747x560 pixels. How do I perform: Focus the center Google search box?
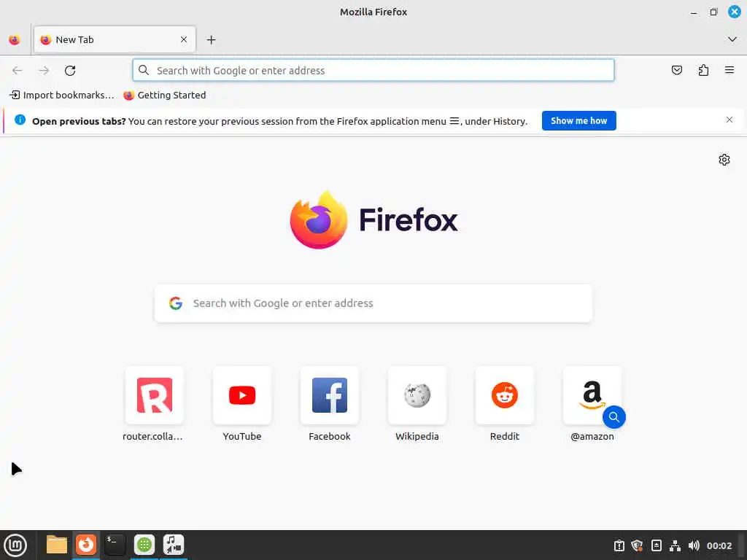click(373, 303)
